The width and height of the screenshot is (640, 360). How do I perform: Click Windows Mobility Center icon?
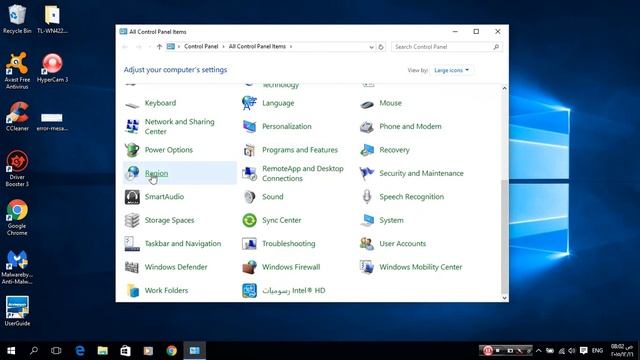pos(367,267)
